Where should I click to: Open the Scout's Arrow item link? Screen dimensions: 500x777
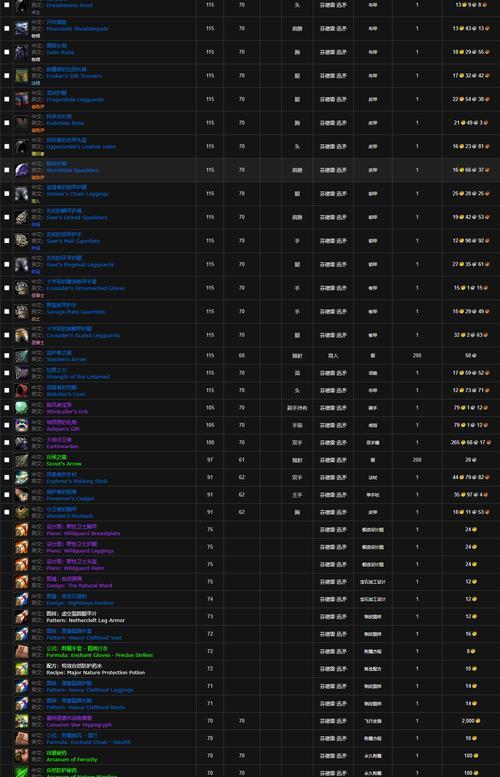pos(63,464)
